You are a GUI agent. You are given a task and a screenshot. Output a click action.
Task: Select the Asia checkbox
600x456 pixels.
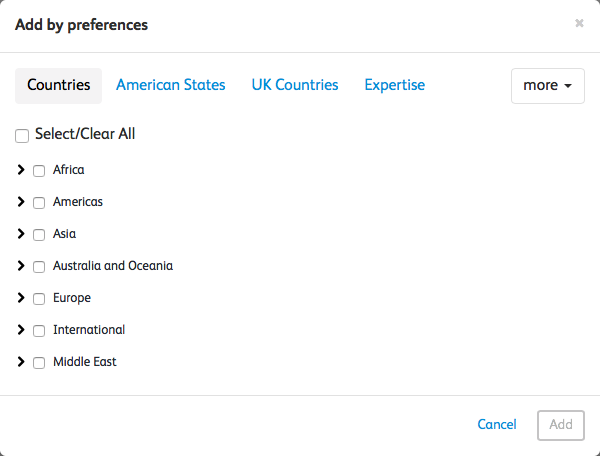[x=39, y=235]
